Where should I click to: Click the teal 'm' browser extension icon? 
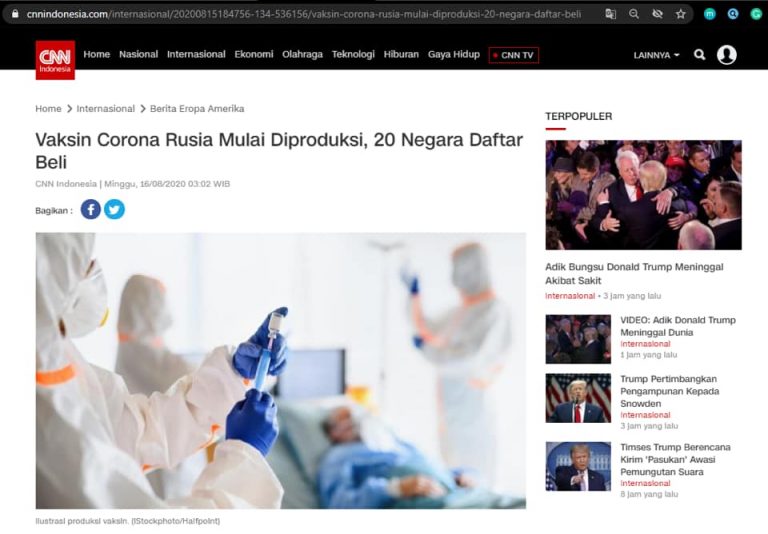point(709,14)
